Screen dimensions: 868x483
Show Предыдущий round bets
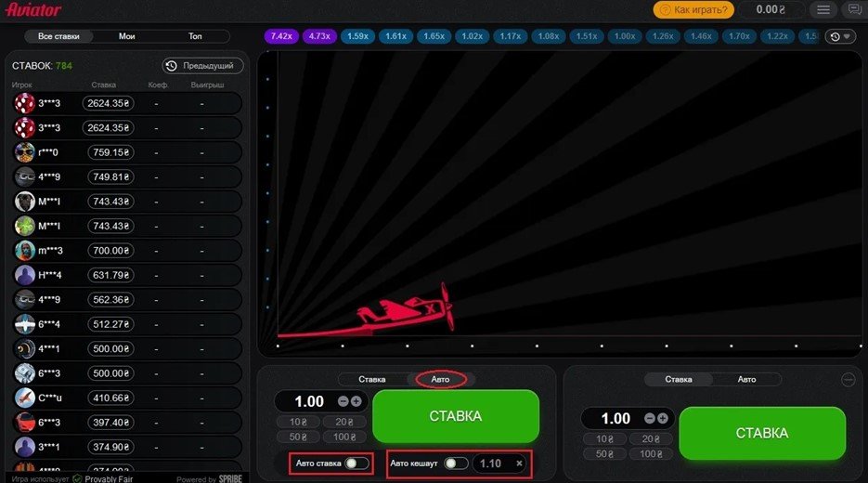(x=202, y=66)
